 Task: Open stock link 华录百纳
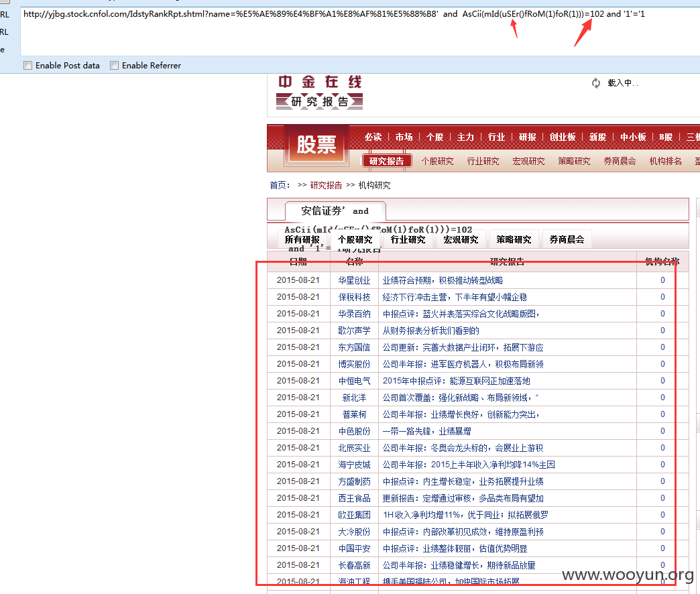tap(354, 314)
